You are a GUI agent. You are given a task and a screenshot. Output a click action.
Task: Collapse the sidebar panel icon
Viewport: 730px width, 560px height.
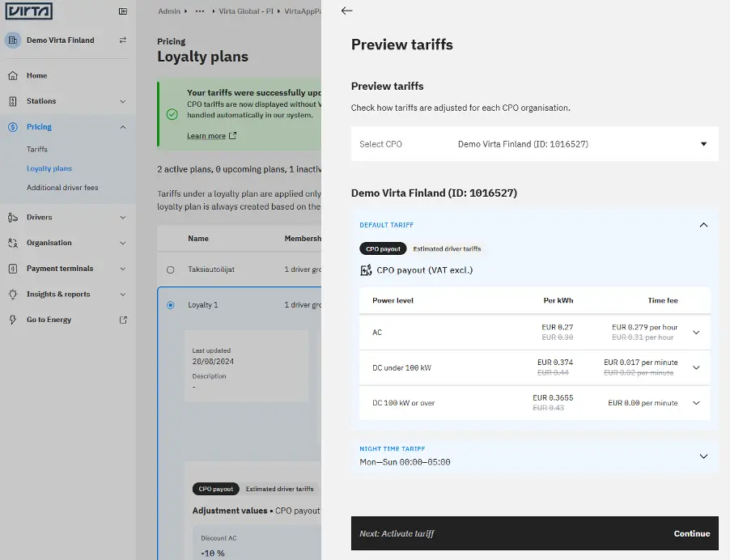[x=123, y=11]
